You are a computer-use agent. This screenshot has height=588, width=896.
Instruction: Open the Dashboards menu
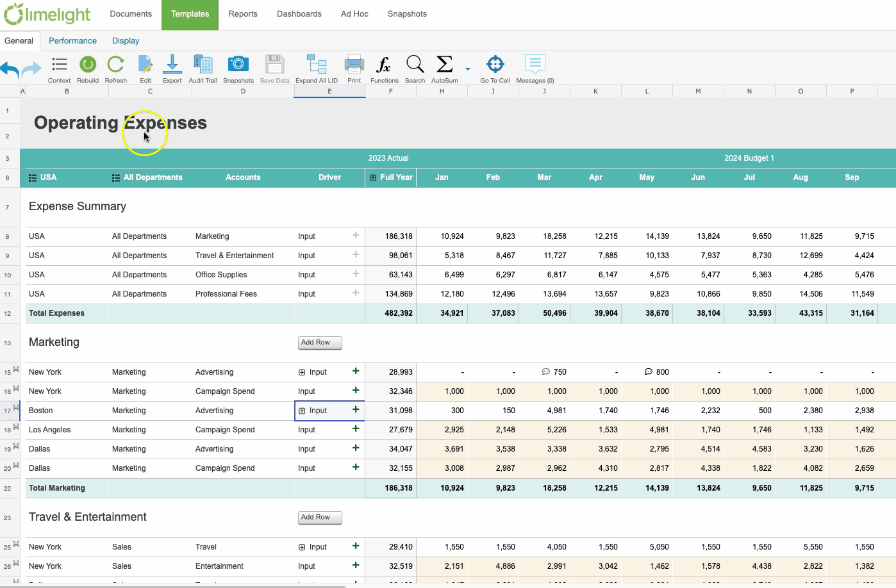pyautogui.click(x=299, y=14)
